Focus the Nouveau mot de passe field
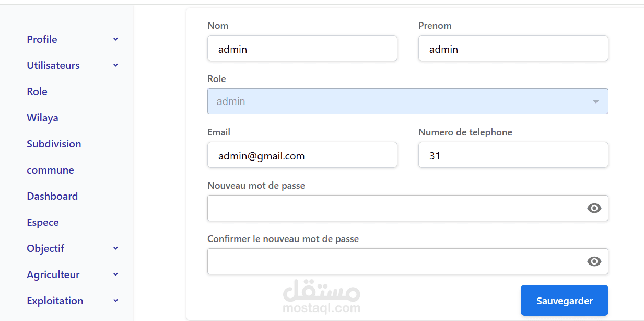 (x=408, y=208)
